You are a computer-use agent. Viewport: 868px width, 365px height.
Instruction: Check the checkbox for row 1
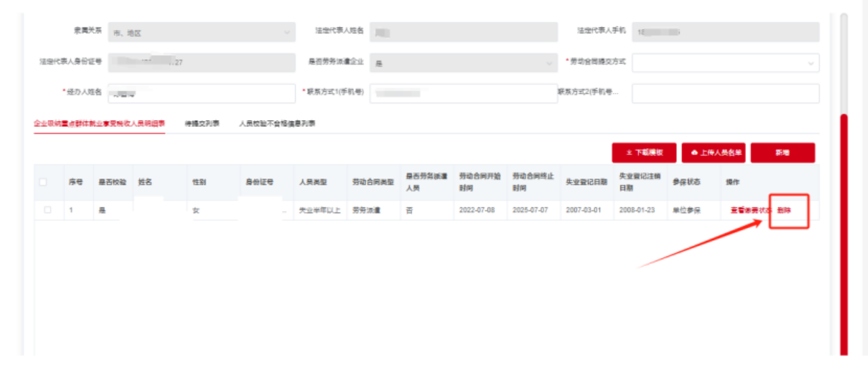47,210
